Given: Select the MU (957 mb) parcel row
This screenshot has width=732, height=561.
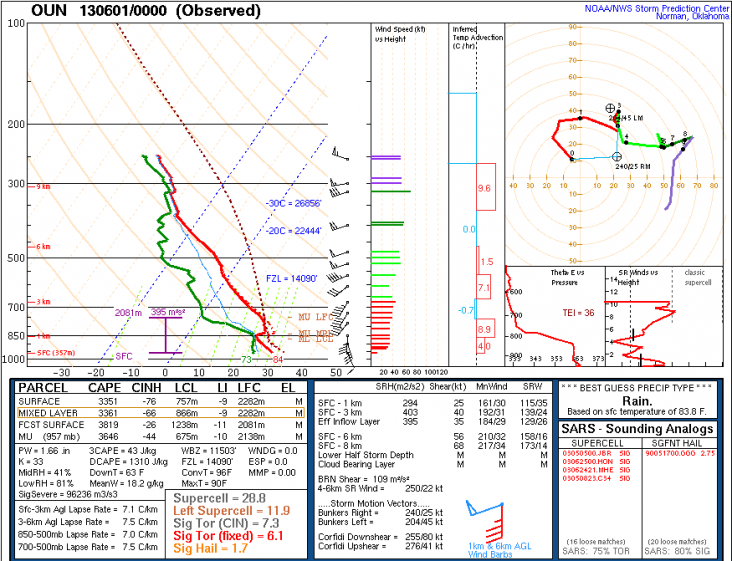Looking at the screenshot, I should coord(150,437).
